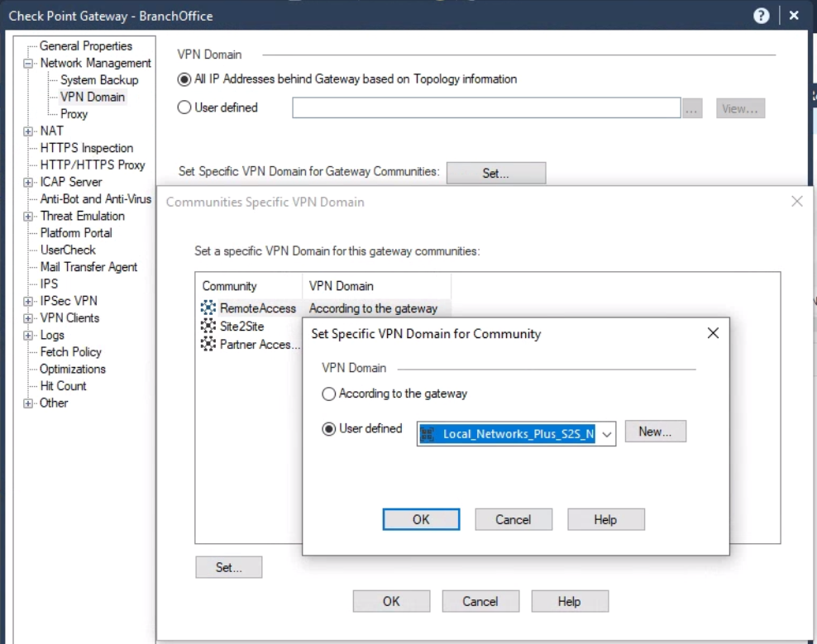
Task: Click Help in Communities Specific VPN Domain dialog
Action: 570,601
